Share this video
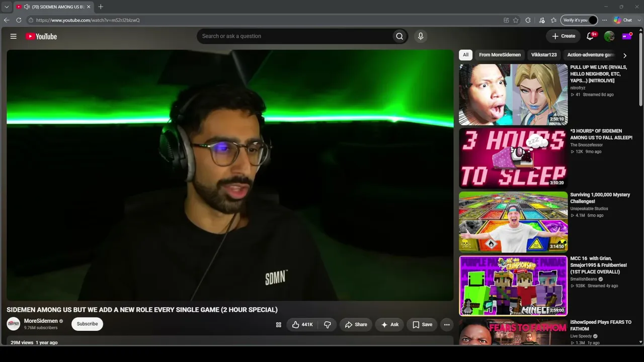The image size is (644, 362). coord(356,324)
